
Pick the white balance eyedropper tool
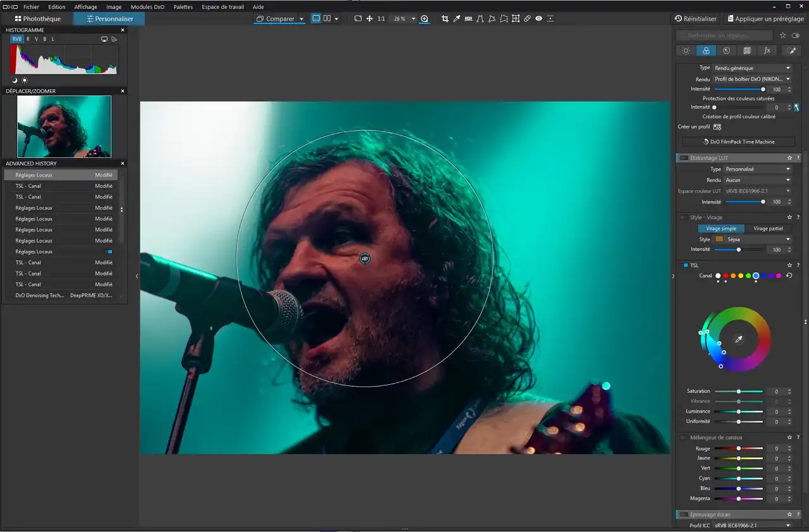(456, 19)
